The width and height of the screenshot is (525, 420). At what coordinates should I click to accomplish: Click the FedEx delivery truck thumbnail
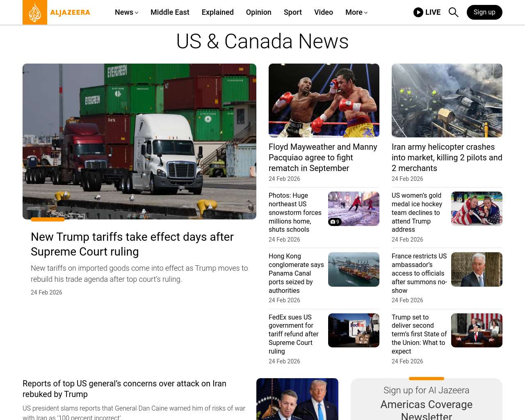(x=354, y=330)
